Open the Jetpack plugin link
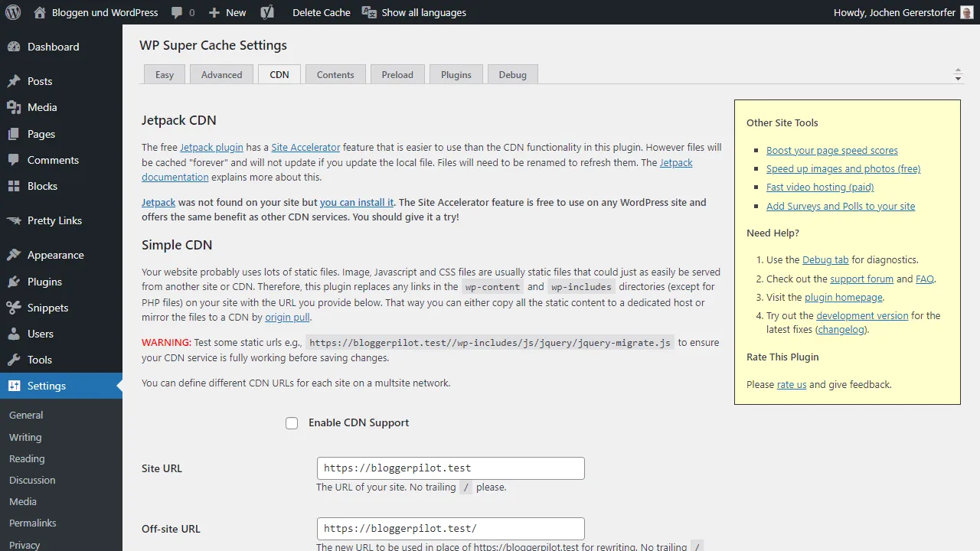Viewport: 980px width, 551px height. click(x=211, y=147)
